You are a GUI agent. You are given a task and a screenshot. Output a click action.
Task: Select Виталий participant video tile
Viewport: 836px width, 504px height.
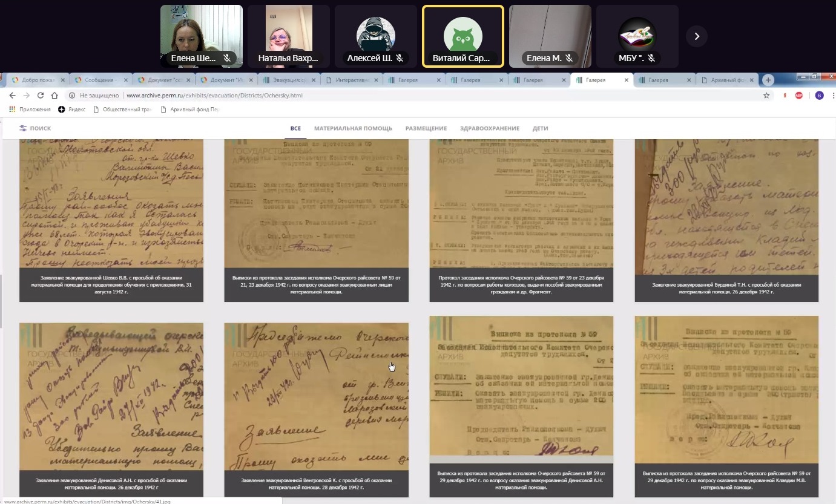(463, 36)
